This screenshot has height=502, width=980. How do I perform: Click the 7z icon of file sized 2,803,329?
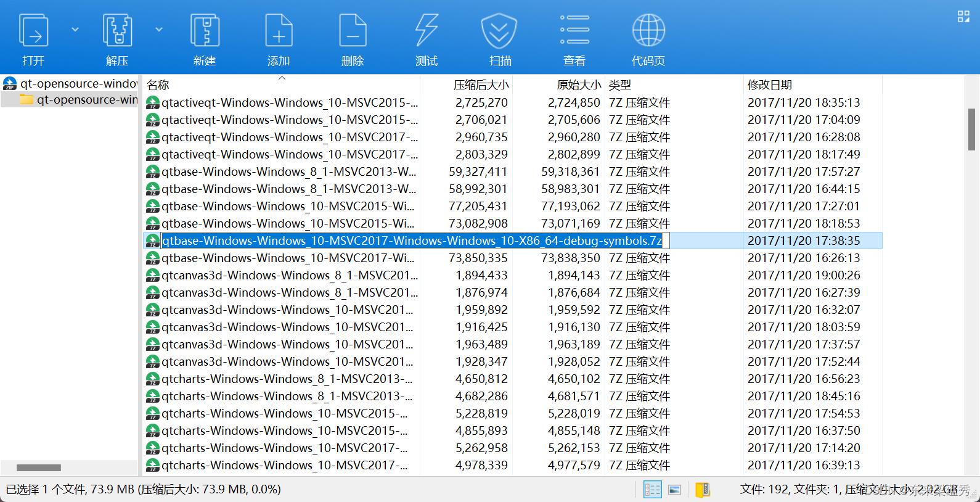pos(152,155)
